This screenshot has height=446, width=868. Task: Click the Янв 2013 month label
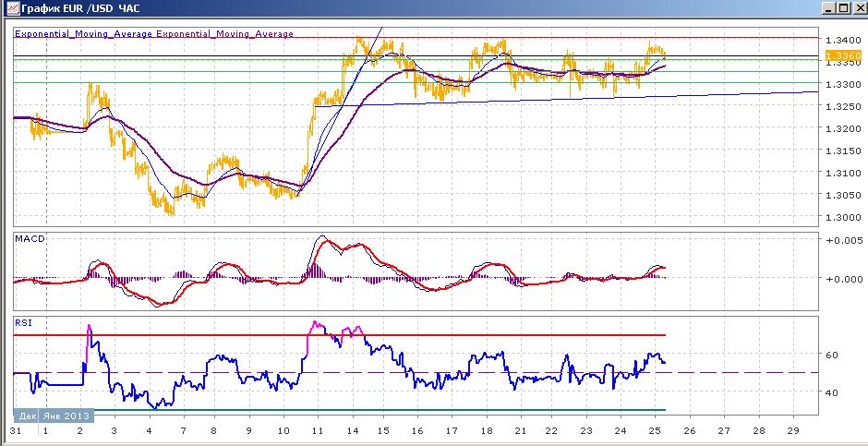(x=66, y=416)
